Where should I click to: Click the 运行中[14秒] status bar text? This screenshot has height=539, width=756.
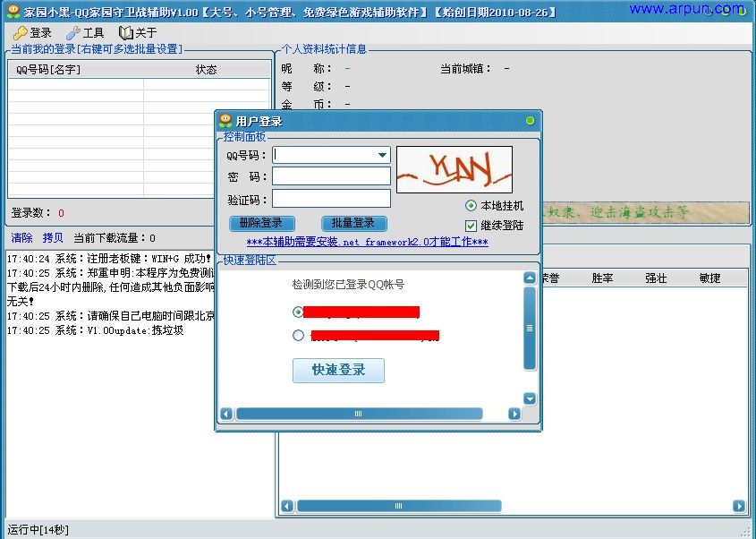[x=38, y=529]
